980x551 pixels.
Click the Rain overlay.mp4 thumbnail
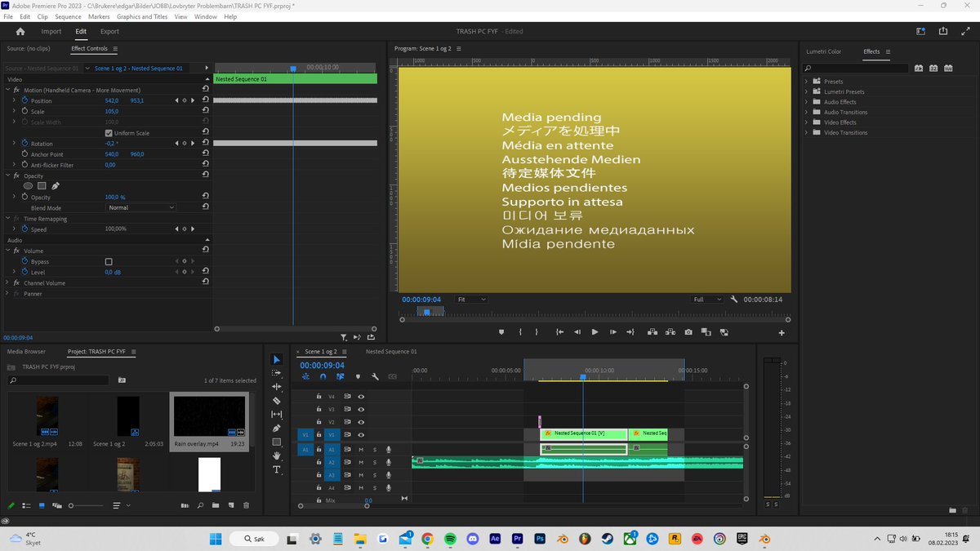209,416
